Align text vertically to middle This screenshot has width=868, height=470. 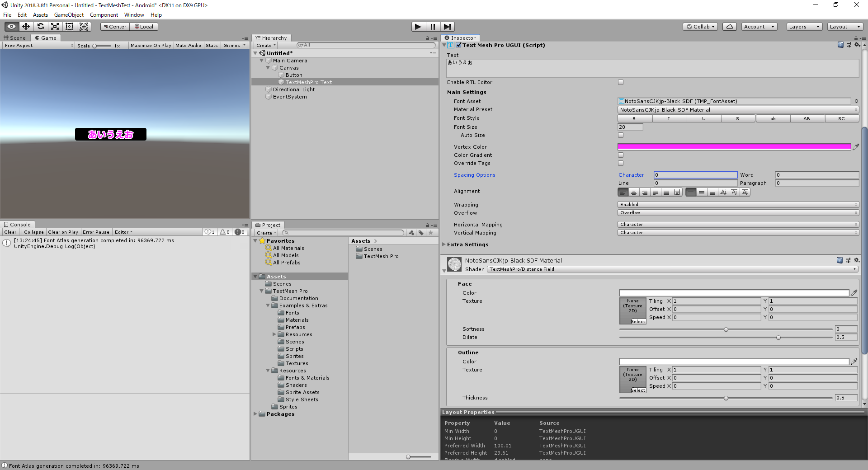[702, 192]
